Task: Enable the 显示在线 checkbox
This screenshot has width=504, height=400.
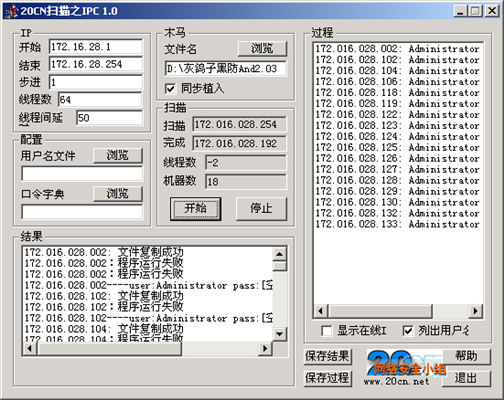Action: [x=327, y=331]
